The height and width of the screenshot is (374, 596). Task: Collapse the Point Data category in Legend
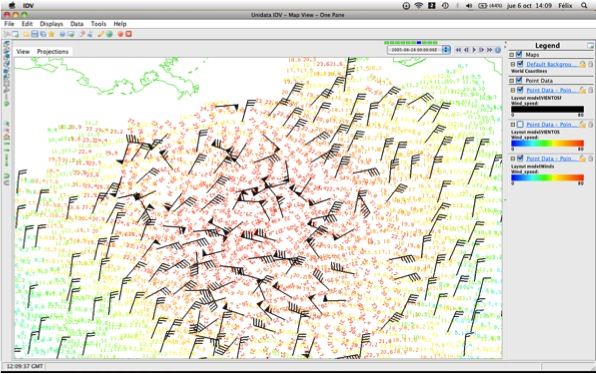click(512, 81)
